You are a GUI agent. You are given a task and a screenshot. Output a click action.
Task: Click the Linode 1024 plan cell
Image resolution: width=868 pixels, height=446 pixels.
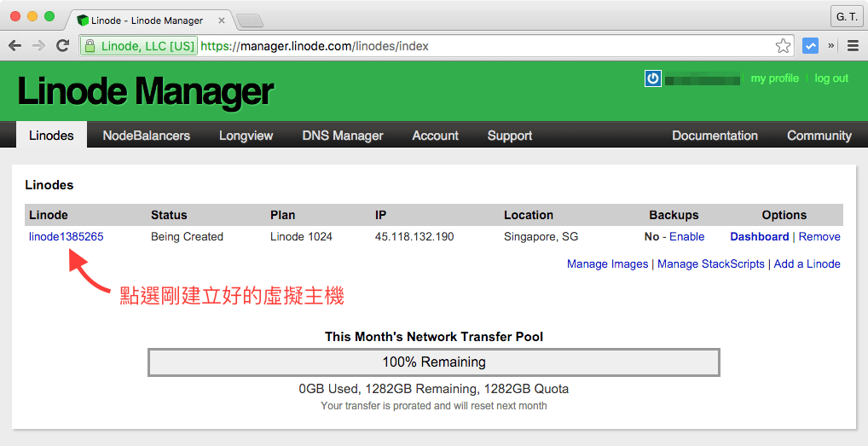pyautogui.click(x=301, y=237)
